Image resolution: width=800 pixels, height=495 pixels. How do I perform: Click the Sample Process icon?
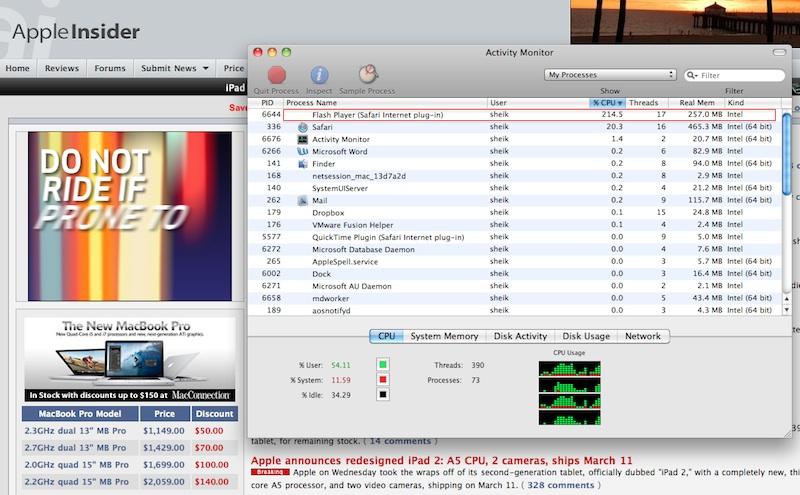[368, 75]
